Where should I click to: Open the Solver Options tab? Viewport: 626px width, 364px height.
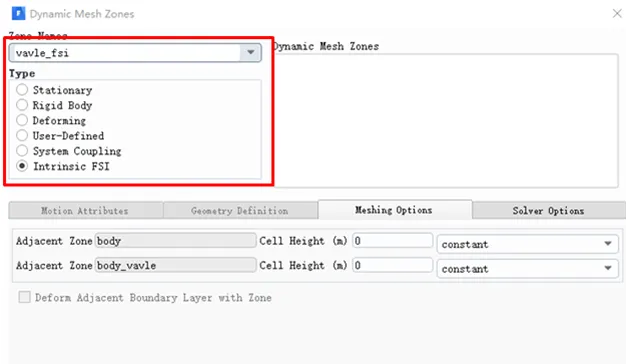[549, 211]
